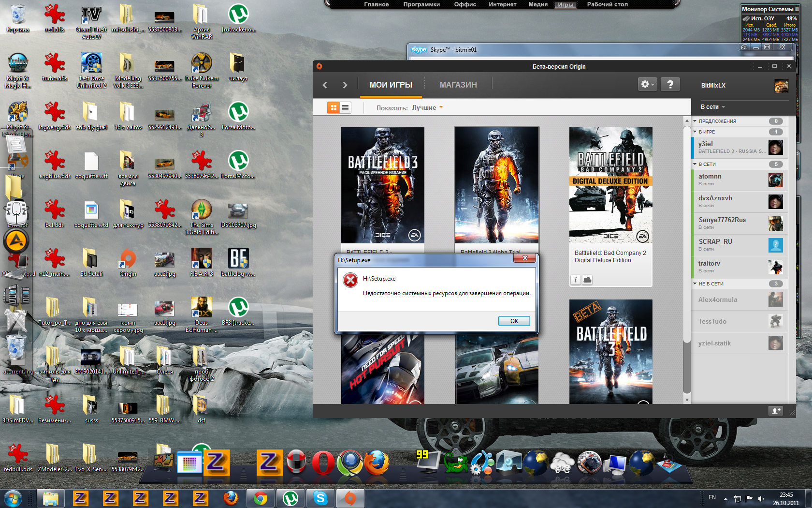
Task: Open Test Drive Unlimited 2 desktop icon
Action: pos(91,71)
